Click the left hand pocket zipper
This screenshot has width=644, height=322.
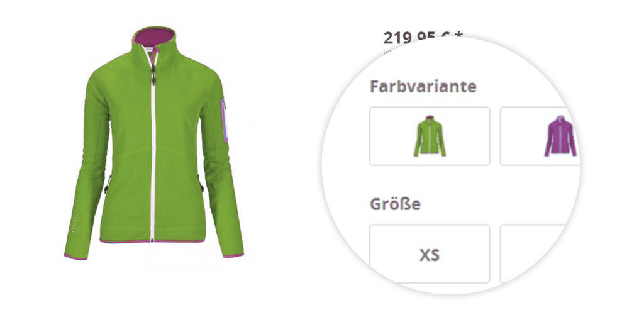107,184
